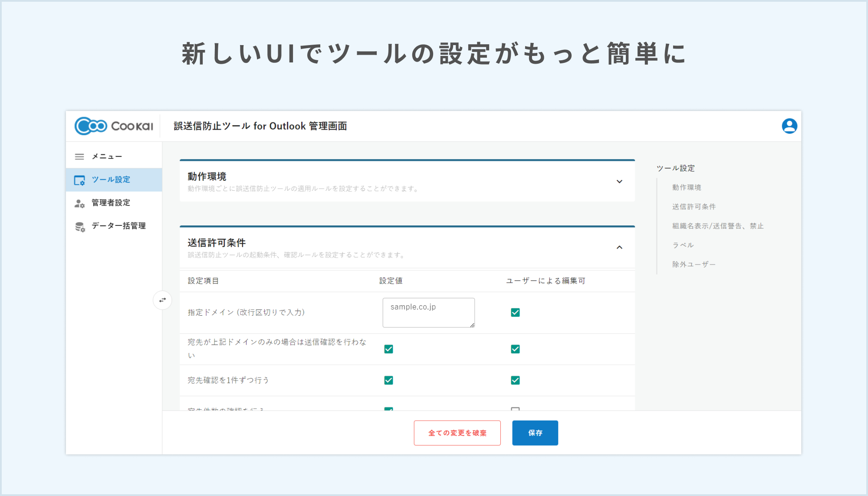Expand the 動作環境 section chevron
This screenshot has height=496, width=868.
tap(619, 182)
